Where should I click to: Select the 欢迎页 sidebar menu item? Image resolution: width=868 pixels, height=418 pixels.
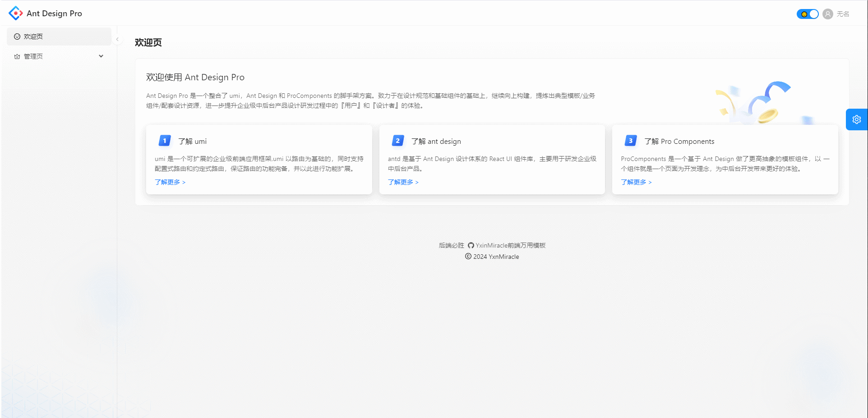click(59, 37)
